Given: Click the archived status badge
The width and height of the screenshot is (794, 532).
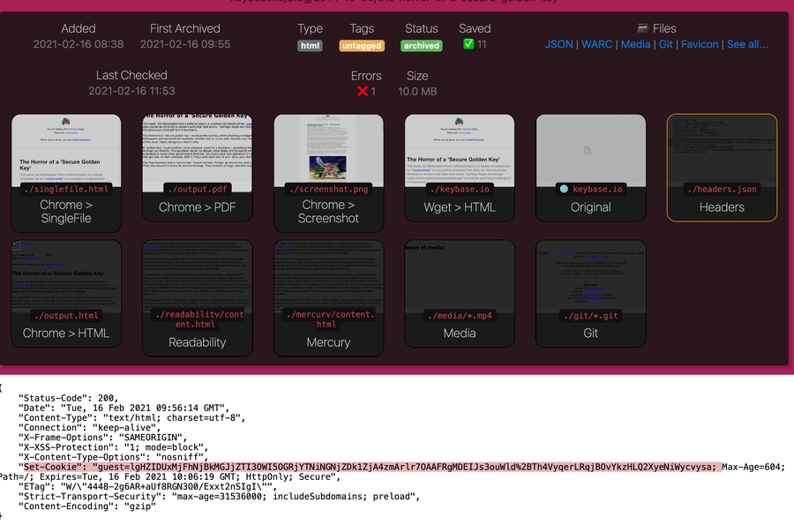Looking at the screenshot, I should coord(421,46).
